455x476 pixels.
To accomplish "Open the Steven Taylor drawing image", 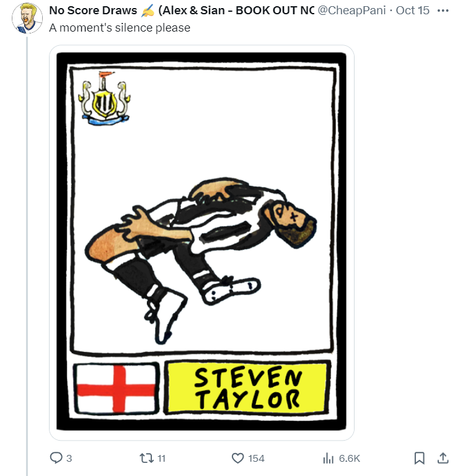I will [x=201, y=242].
